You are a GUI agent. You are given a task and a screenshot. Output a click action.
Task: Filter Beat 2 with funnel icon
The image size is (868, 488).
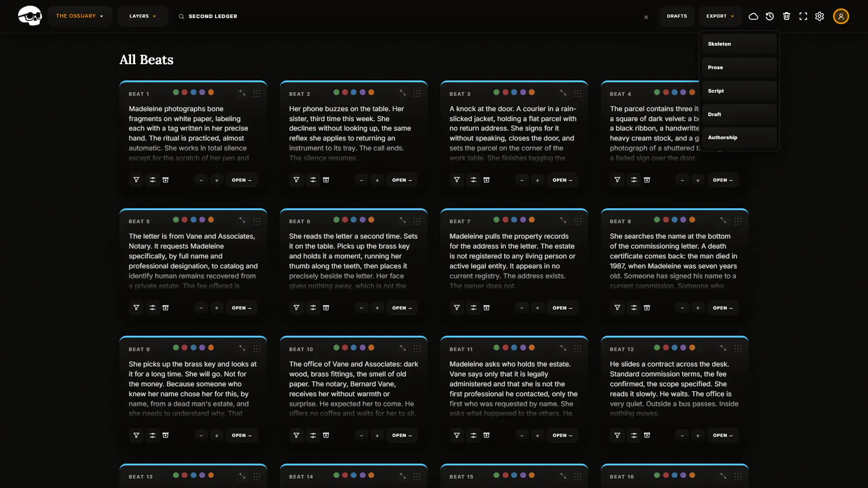click(x=297, y=180)
